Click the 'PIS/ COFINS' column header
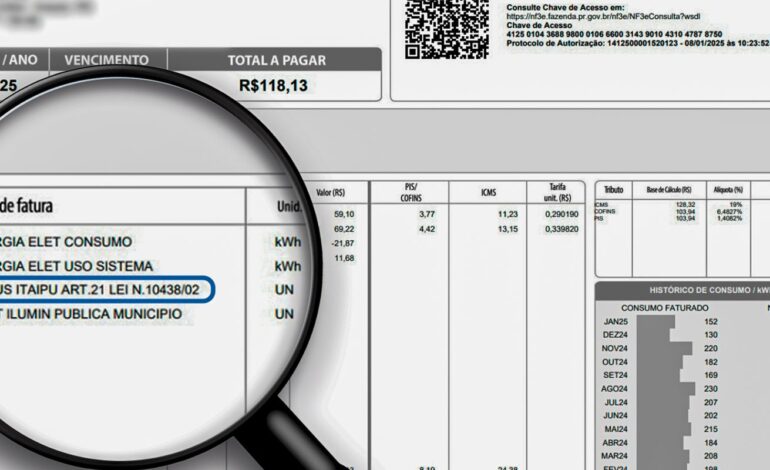This screenshot has width=770, height=470. click(x=411, y=193)
